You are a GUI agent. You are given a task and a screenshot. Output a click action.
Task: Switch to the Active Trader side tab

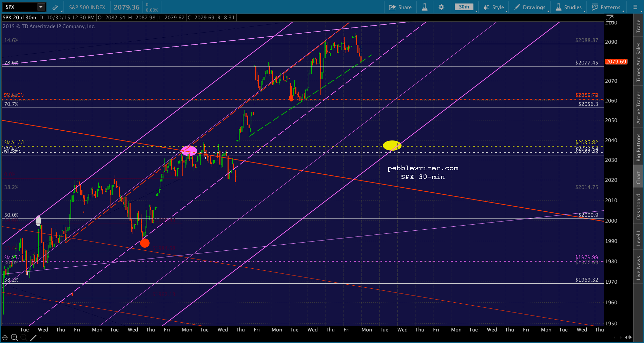[x=639, y=108]
